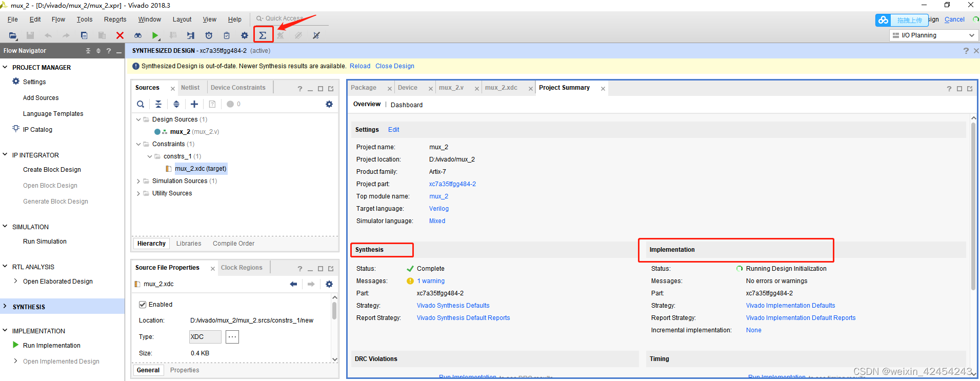Click Edit link beside Settings
The width and height of the screenshot is (980, 381).
click(x=393, y=130)
